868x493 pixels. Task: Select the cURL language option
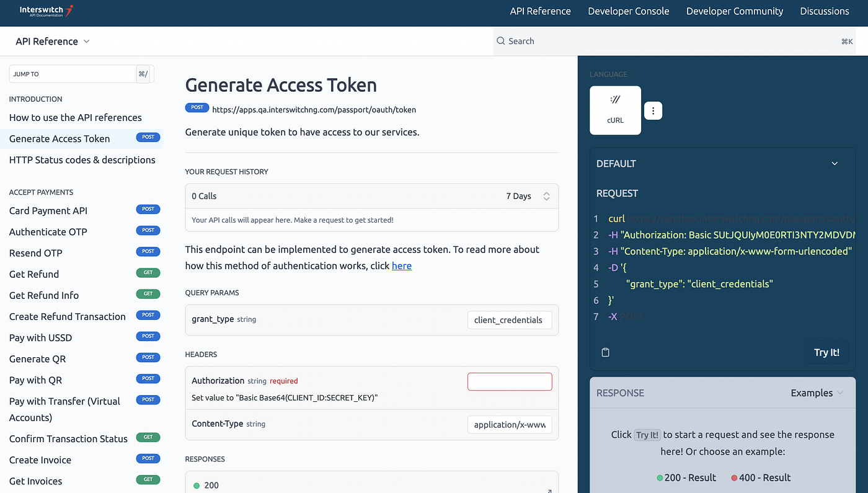point(615,110)
